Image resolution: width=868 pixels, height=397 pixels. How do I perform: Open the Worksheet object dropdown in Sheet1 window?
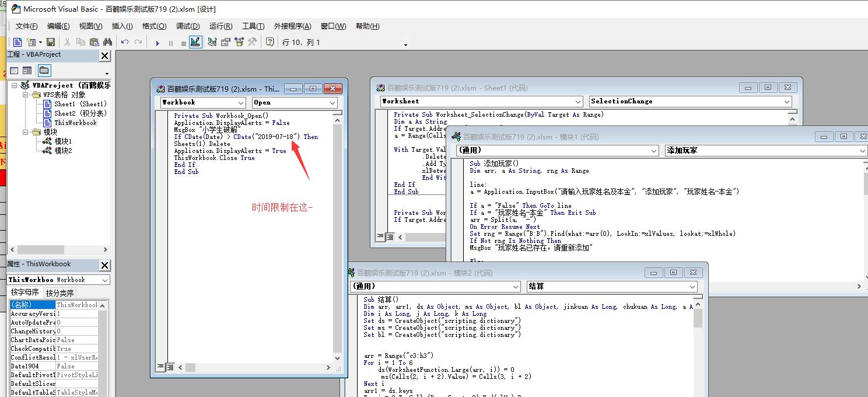click(x=578, y=102)
